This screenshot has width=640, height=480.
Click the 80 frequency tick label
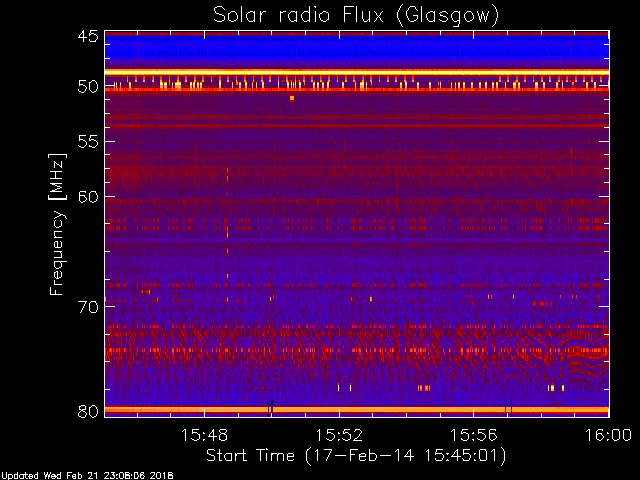click(88, 411)
